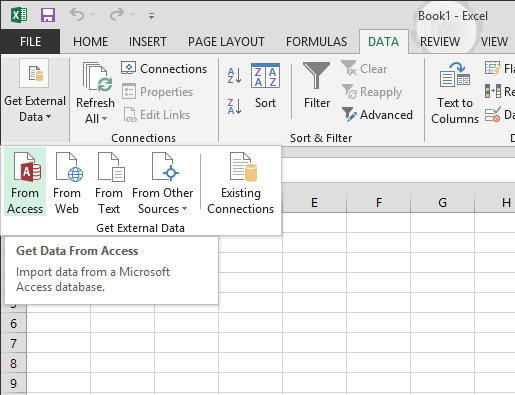The width and height of the screenshot is (515, 395).
Task: Open Existing Connections
Action: [240, 182]
